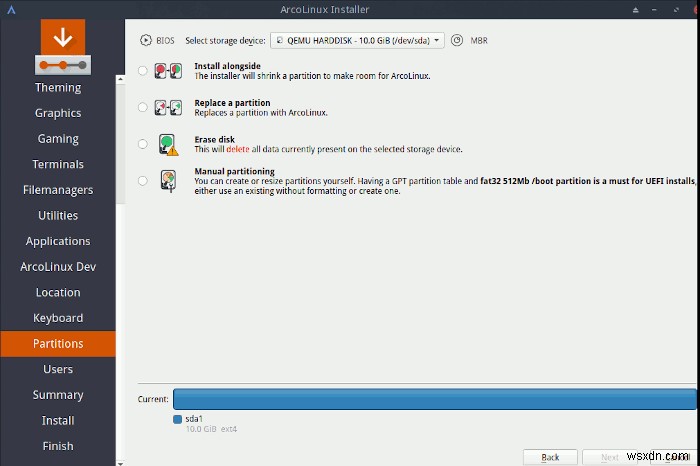The image size is (700, 466).
Task: Click the Erase disk title text
Action: [x=214, y=140]
